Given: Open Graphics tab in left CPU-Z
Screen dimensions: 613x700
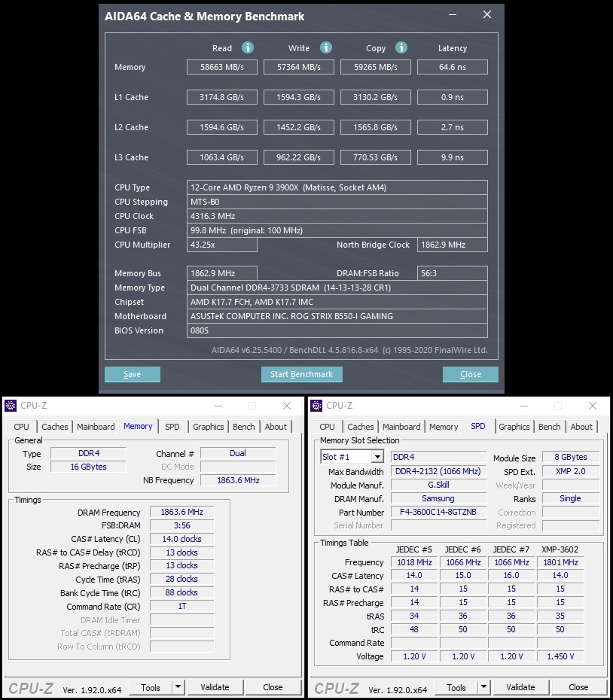Looking at the screenshot, I should pos(208,427).
